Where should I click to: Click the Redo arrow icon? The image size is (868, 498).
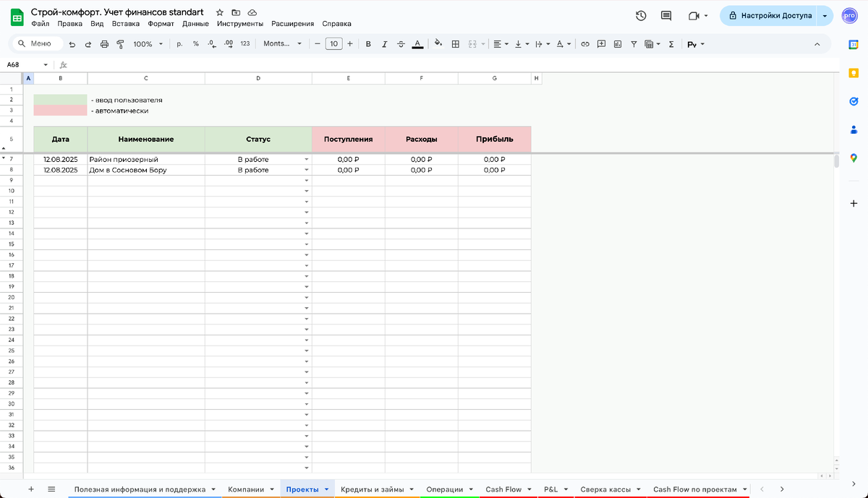[88, 44]
